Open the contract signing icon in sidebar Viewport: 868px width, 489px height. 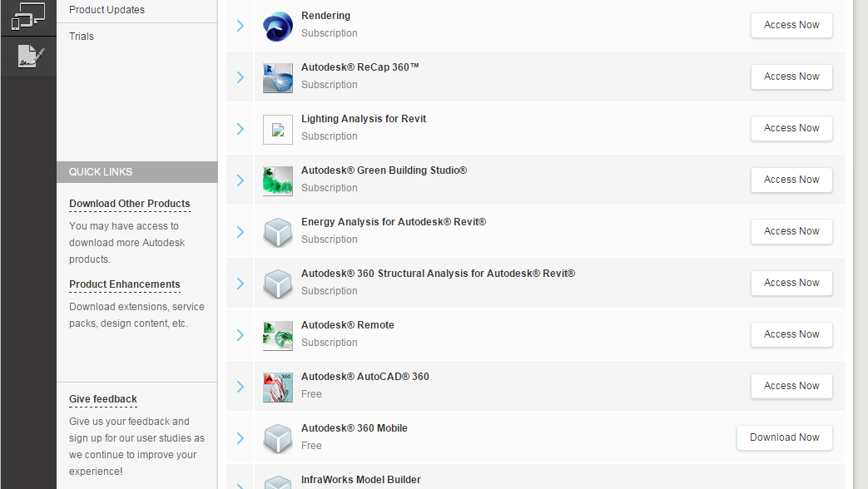[x=31, y=57]
